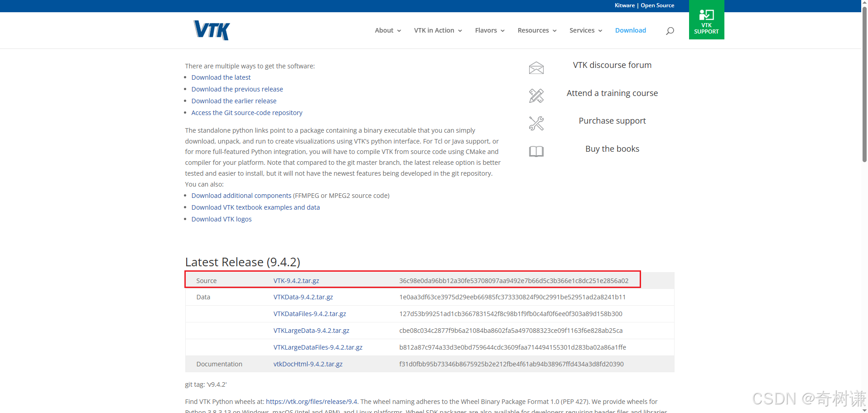Select the VTKLargeData checksum starting cbe08c03

(x=511, y=331)
